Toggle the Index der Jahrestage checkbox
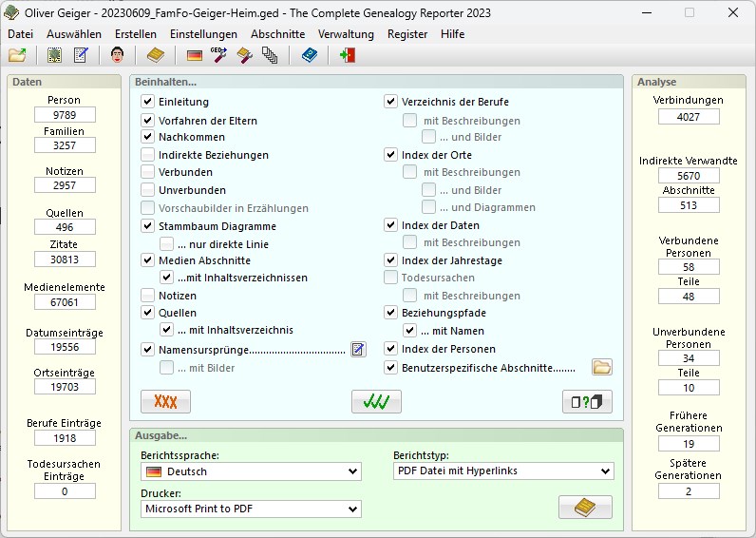The image size is (756, 538). pyautogui.click(x=391, y=260)
